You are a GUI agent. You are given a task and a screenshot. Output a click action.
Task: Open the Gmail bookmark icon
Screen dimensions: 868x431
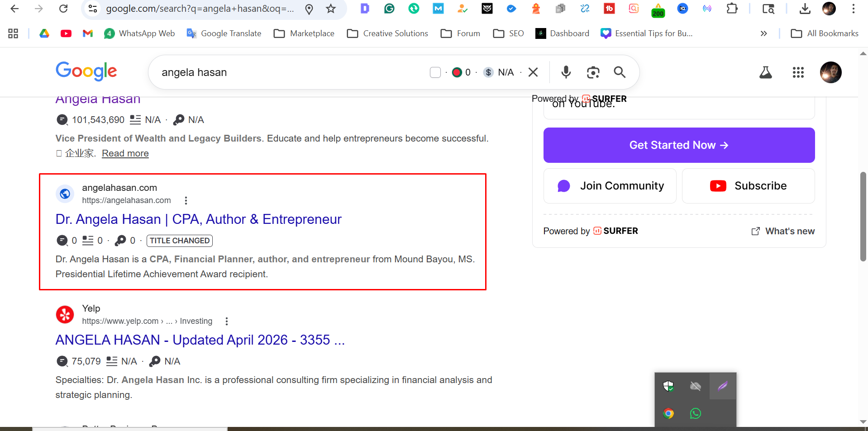[x=88, y=33]
